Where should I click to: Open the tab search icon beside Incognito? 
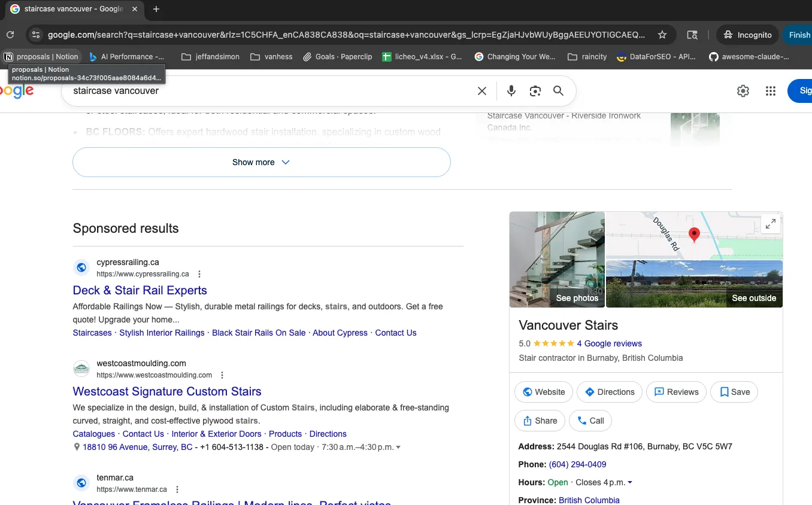coord(692,35)
